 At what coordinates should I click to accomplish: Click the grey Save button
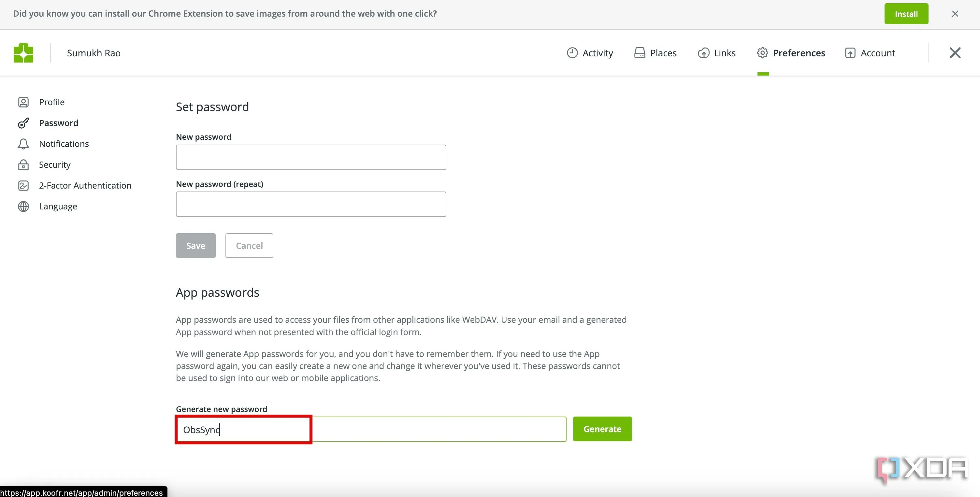pos(195,245)
